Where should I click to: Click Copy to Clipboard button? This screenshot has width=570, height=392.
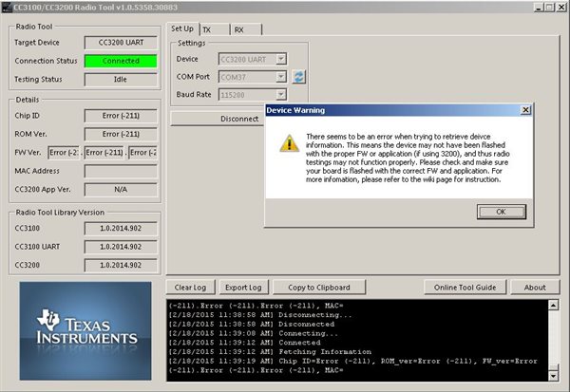point(319,288)
